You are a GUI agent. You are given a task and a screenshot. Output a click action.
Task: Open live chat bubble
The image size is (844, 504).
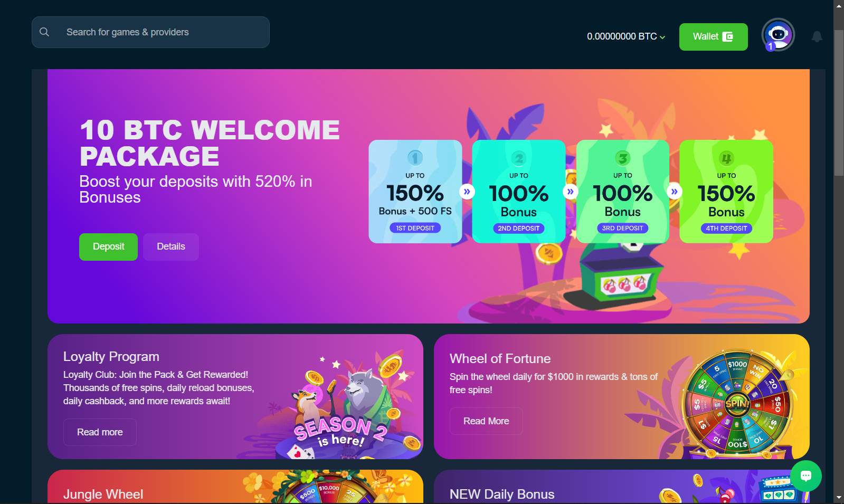(x=805, y=476)
